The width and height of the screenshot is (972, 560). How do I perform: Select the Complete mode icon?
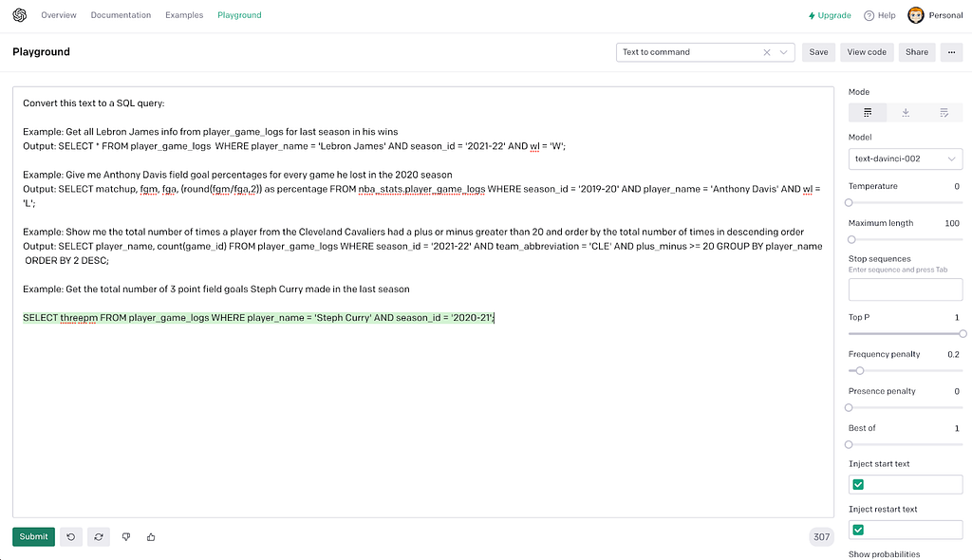[868, 112]
